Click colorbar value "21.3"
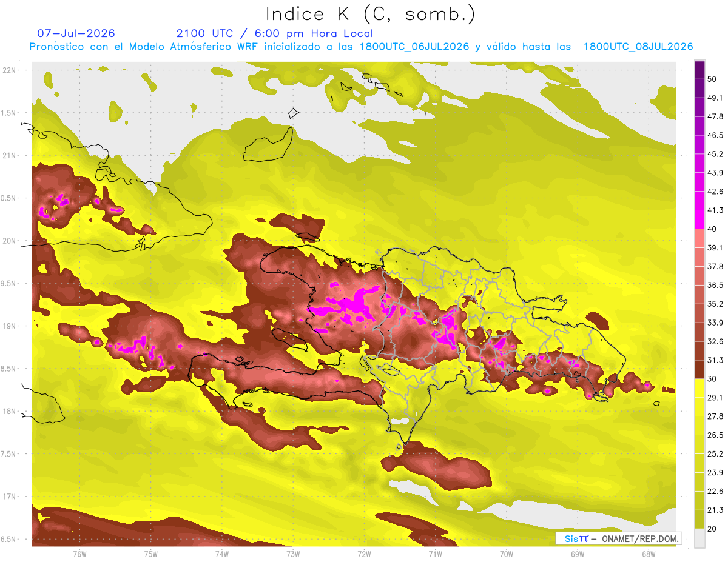 [715, 510]
